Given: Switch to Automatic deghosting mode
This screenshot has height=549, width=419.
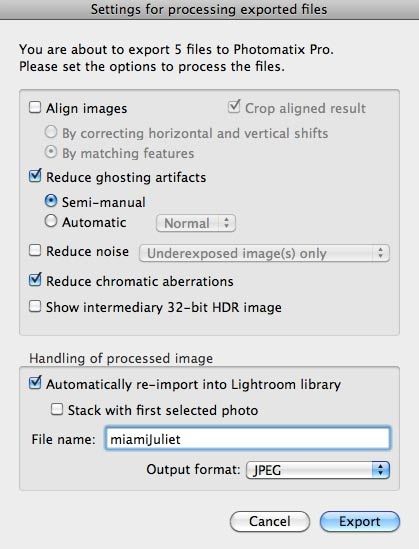Looking at the screenshot, I should (x=51, y=221).
